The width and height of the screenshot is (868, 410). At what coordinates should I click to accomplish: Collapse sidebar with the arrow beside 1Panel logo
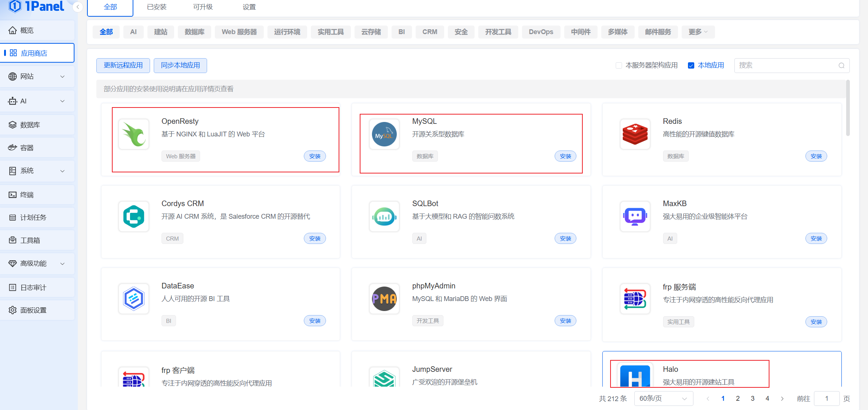[78, 7]
